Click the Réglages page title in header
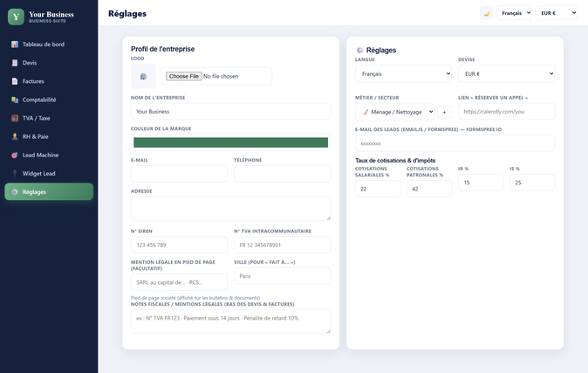Viewport: 588px width, 373px height. [127, 13]
